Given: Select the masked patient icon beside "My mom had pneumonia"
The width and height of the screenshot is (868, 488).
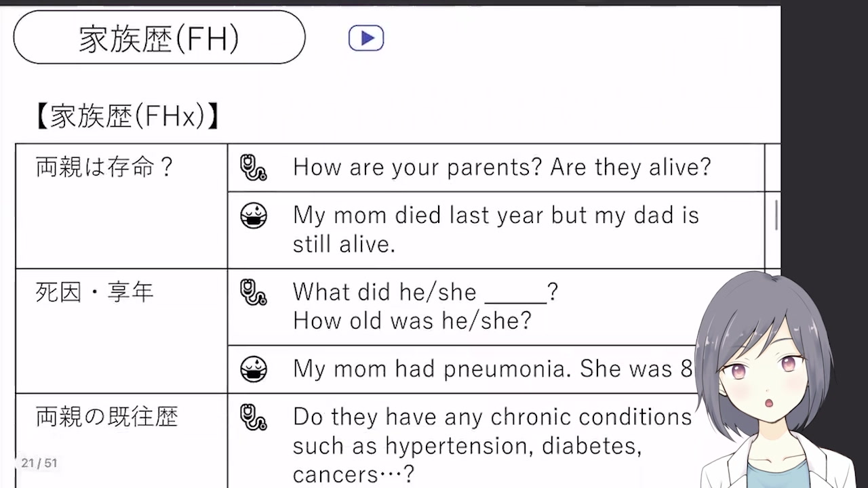Looking at the screenshot, I should 254,369.
